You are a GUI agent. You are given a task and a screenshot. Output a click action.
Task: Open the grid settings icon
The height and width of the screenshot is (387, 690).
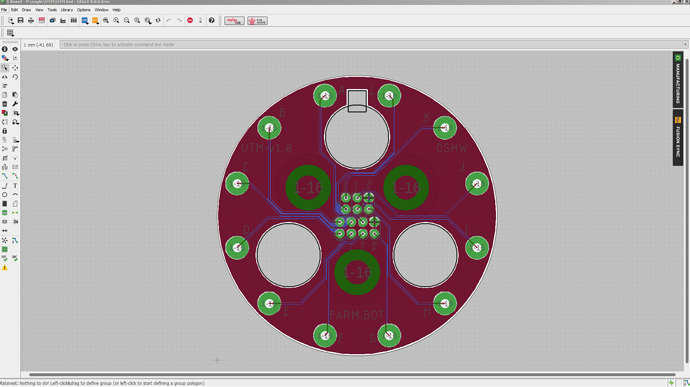pos(10,33)
